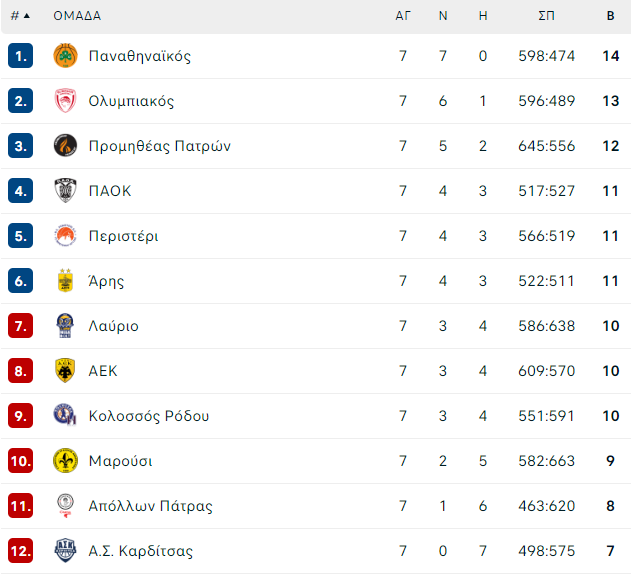This screenshot has width=631, height=580.
Task: Click the sort arrow beside the # header
Action: 27,16
